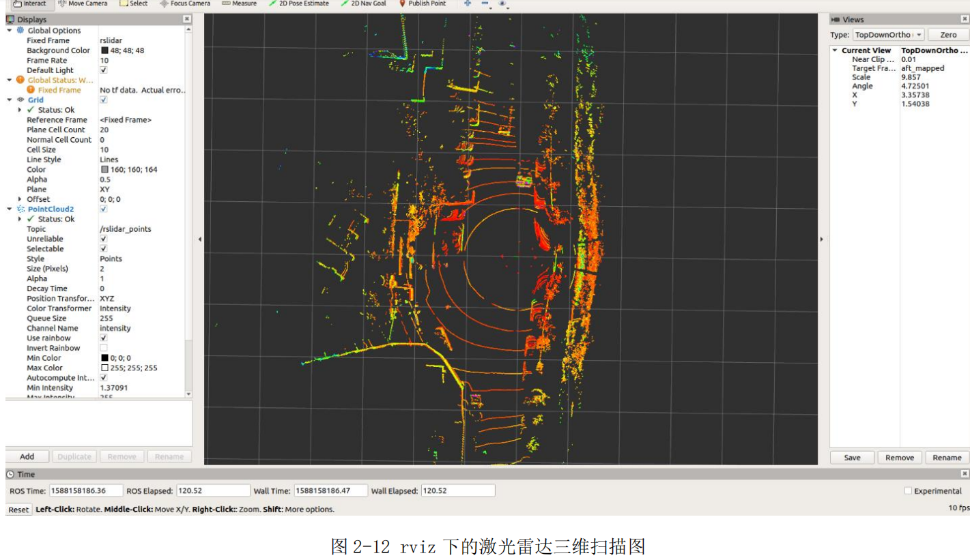This screenshot has width=970, height=560.
Task: Close the Displays panel
Action: [x=187, y=20]
